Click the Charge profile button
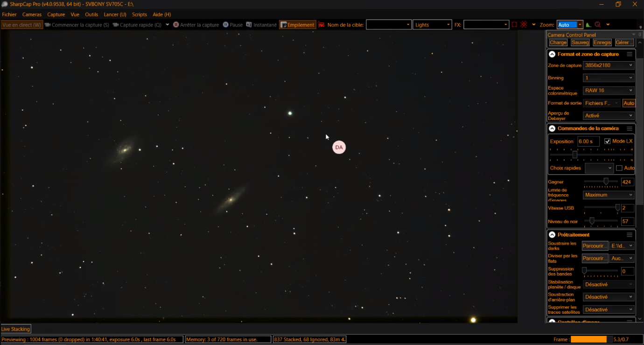Image resolution: width=644 pixels, height=345 pixels. click(x=558, y=42)
